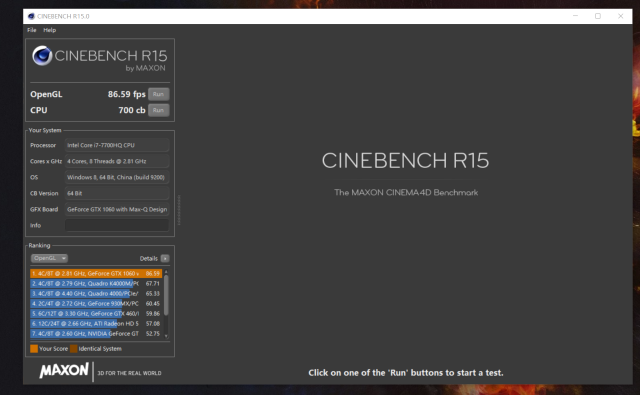Screen dimensions: 640x395
Task: Maximize the Cinebench window
Action: click(598, 16)
